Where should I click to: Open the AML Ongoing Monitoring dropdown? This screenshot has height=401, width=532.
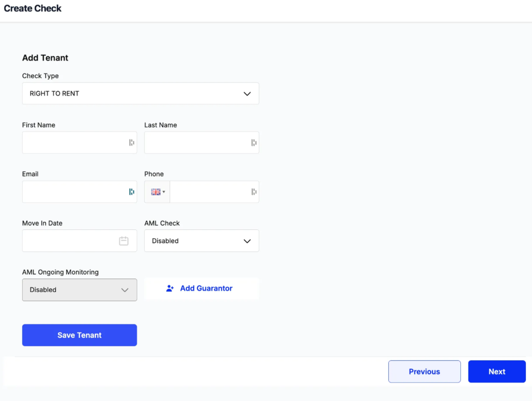pyautogui.click(x=79, y=290)
